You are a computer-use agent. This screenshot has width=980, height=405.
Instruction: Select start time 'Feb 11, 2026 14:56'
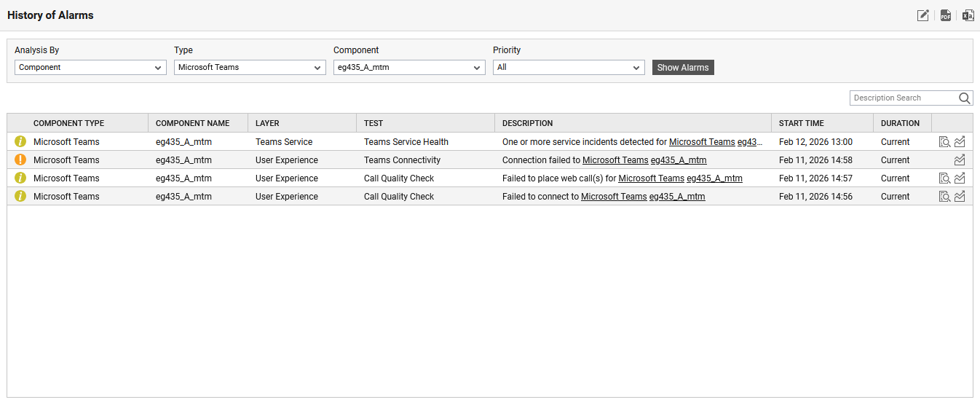pyautogui.click(x=815, y=197)
